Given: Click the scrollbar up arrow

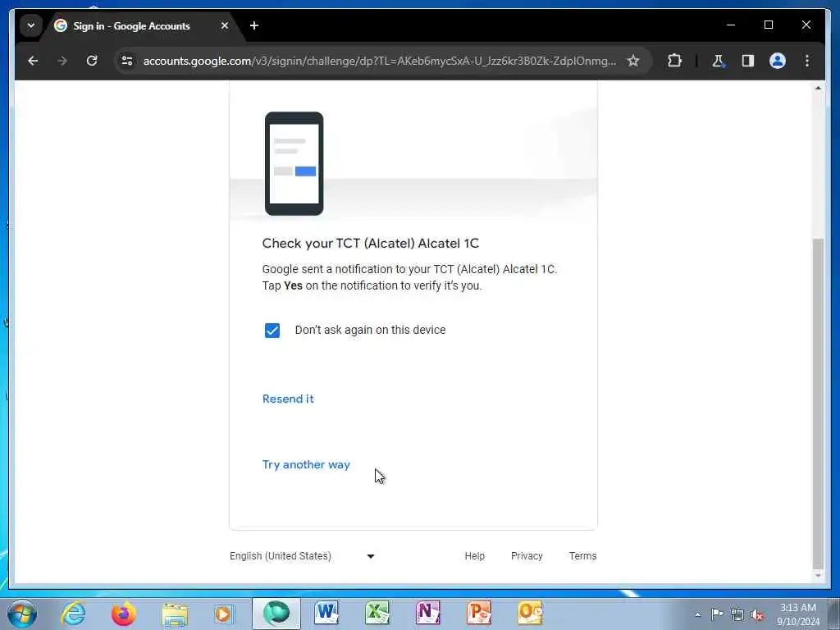Looking at the screenshot, I should tap(818, 87).
